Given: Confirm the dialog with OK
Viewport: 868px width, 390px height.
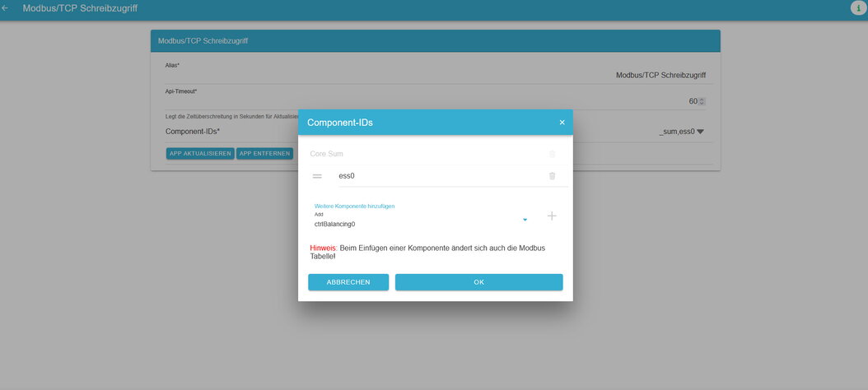Looking at the screenshot, I should pos(478,282).
